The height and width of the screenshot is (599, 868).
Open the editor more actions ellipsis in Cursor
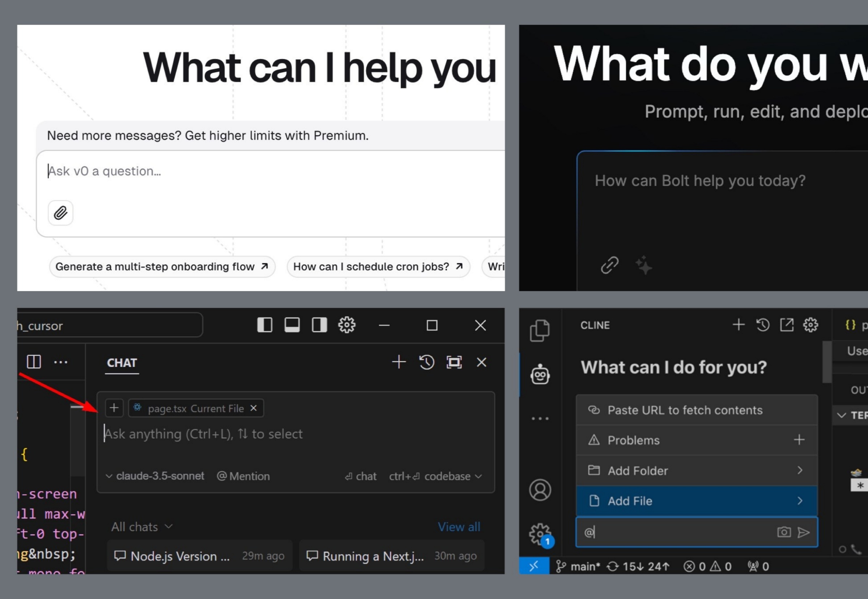point(61,363)
